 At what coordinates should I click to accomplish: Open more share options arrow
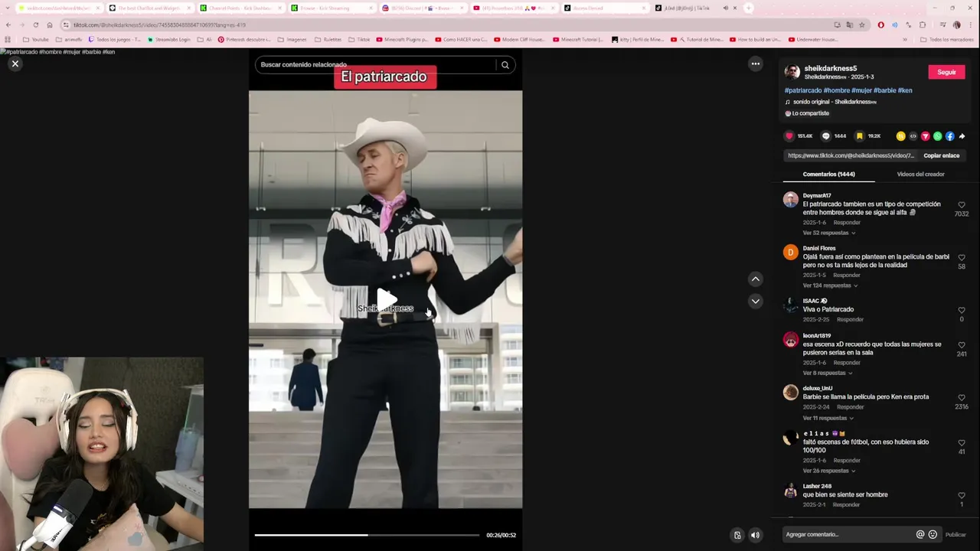[x=962, y=136]
